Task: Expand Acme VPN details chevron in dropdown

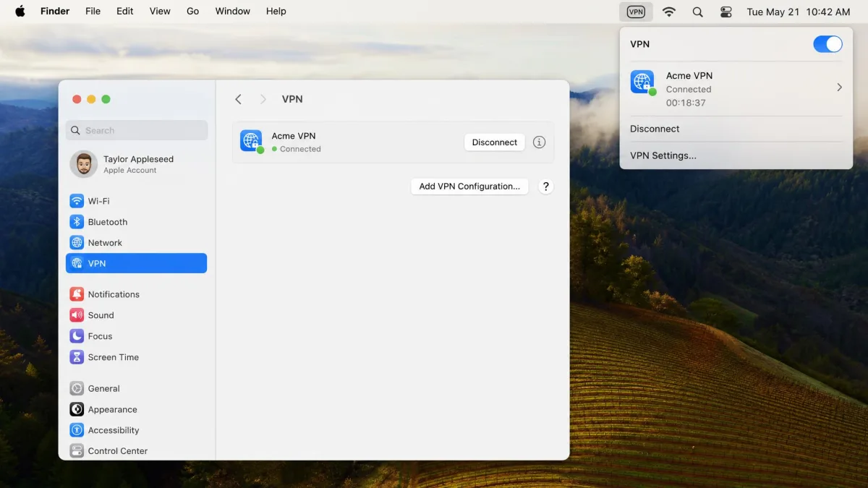Action: (x=839, y=87)
